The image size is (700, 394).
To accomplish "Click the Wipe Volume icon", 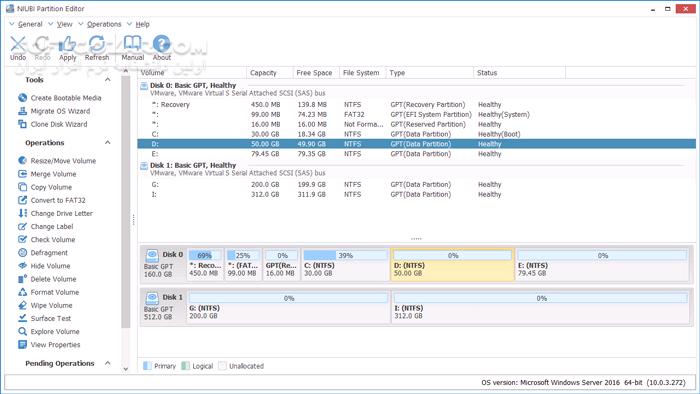I will pos(22,305).
